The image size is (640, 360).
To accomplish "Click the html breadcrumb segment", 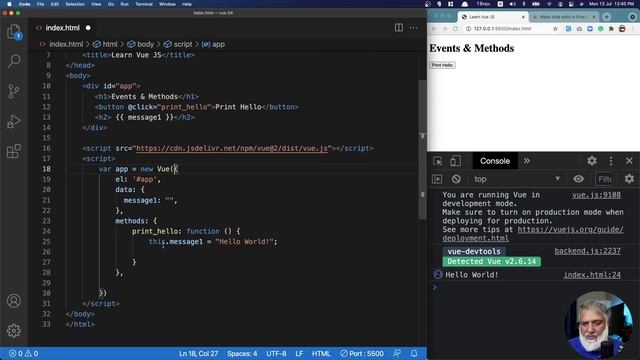I will click(x=105, y=44).
